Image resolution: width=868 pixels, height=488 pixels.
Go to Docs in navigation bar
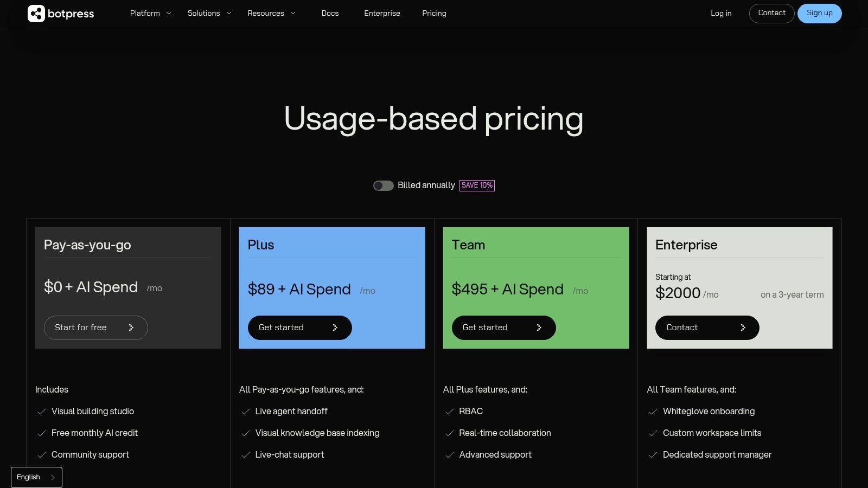coord(330,14)
